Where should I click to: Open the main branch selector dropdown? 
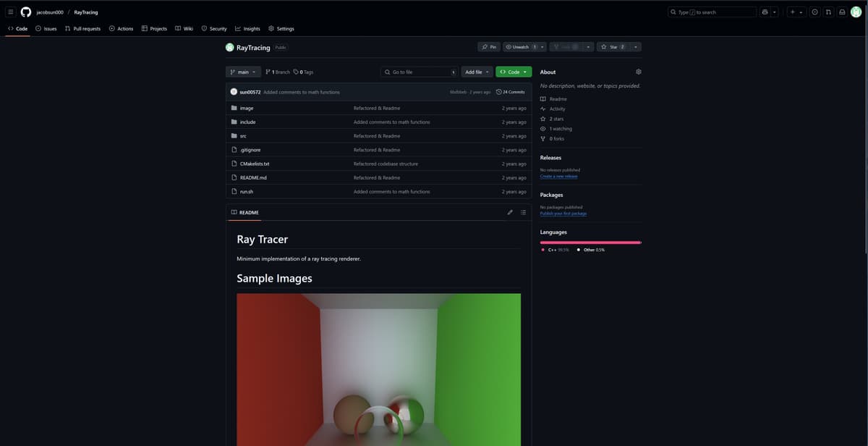[x=243, y=72]
